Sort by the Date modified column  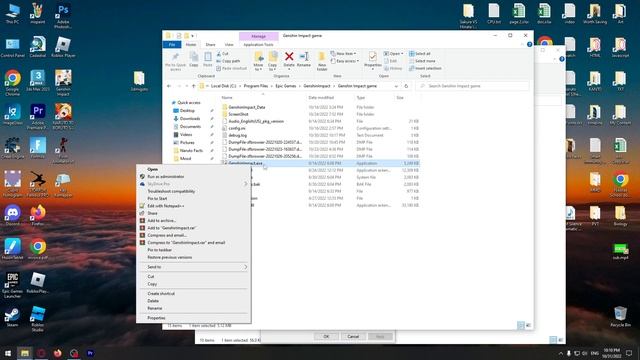(321, 98)
